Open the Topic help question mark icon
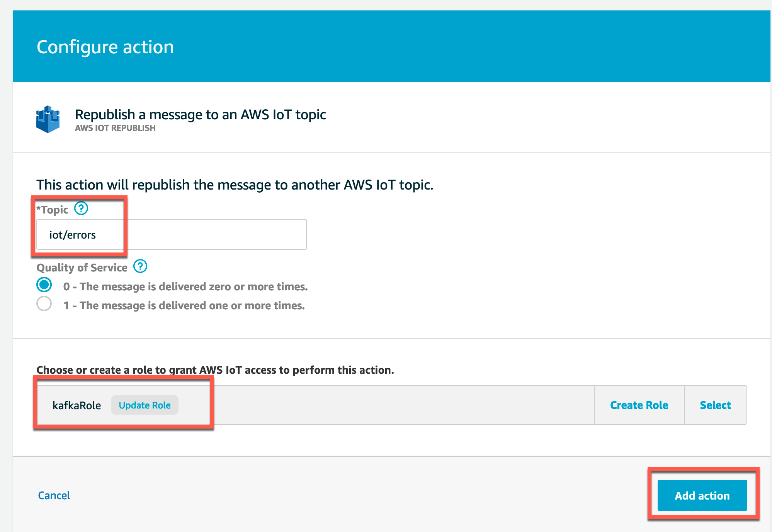 click(x=81, y=208)
